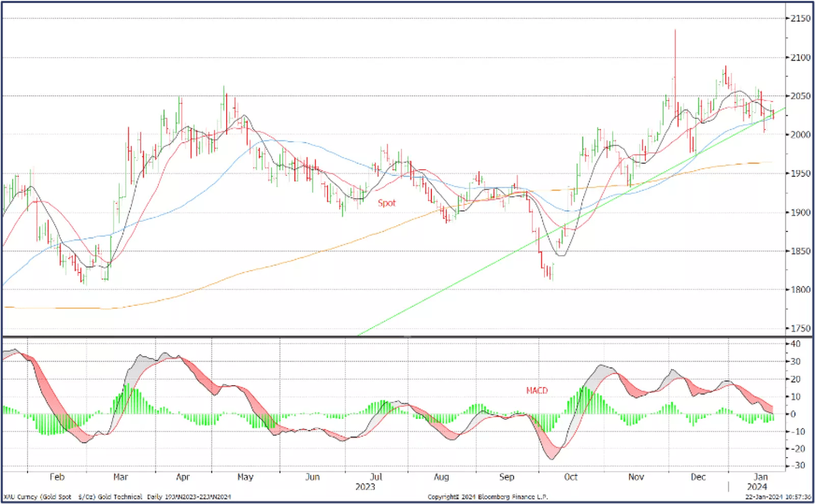Screen dimensions: 815x504
Task: Click the 'Aug' month label
Action: (x=441, y=478)
